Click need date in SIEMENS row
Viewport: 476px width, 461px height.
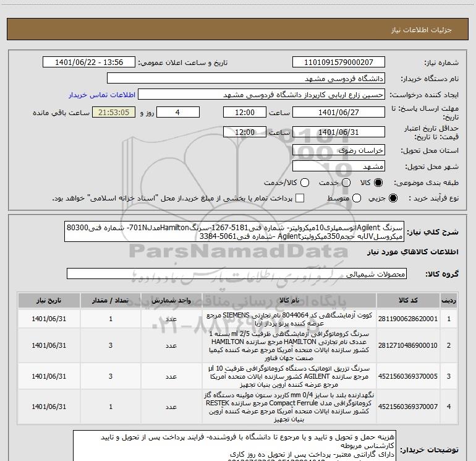tap(49, 319)
